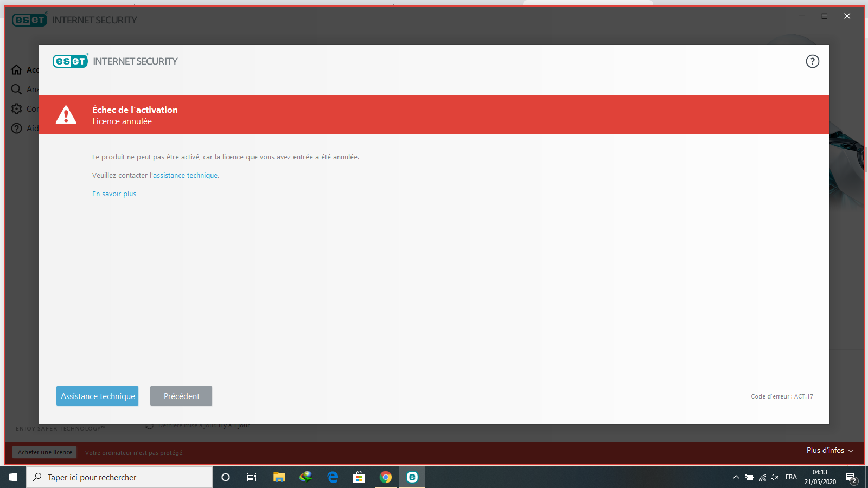
Task: Open the gear configuration icon in sidebar
Action: 17,109
